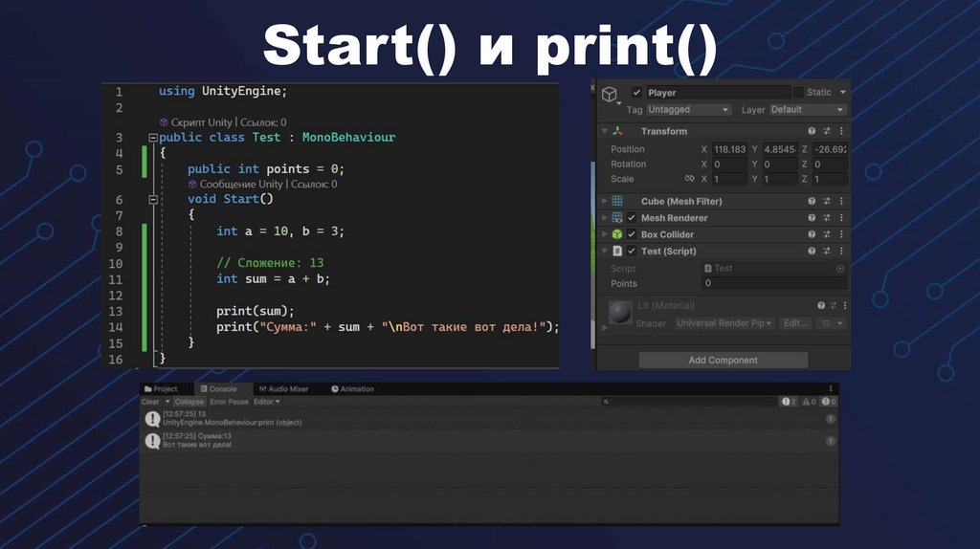Image resolution: width=980 pixels, height=549 pixels.
Task: Open Mesh Renderer three-dot menu
Action: [x=841, y=218]
